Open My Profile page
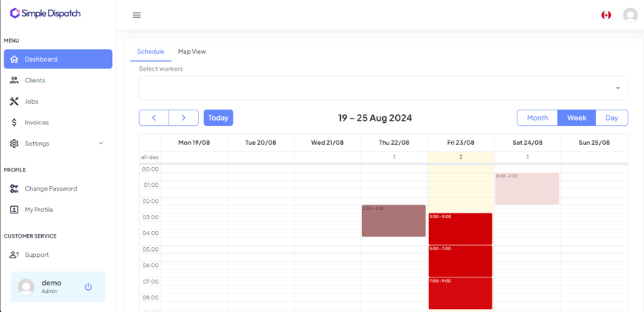Screen dimensions: 644x312 39,210
